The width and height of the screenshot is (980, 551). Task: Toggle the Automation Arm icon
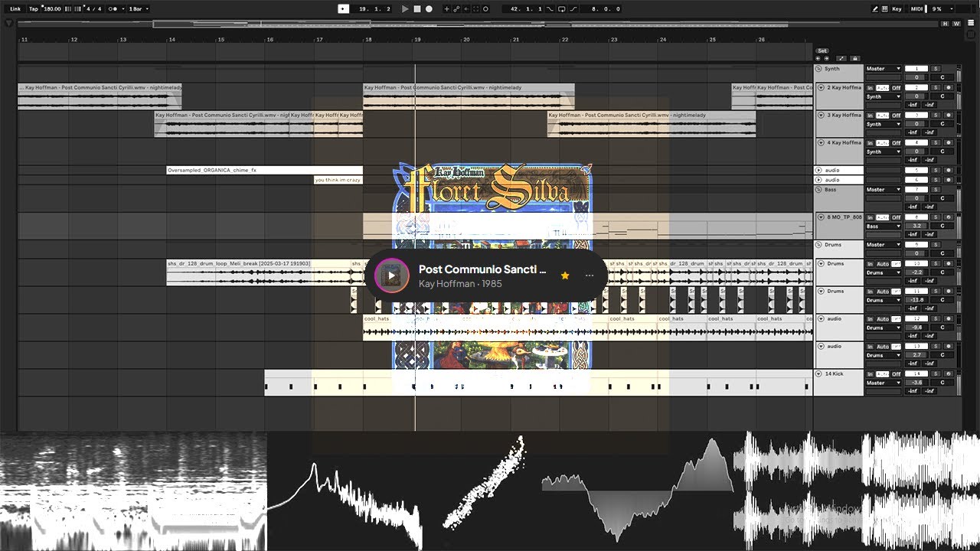point(456,9)
